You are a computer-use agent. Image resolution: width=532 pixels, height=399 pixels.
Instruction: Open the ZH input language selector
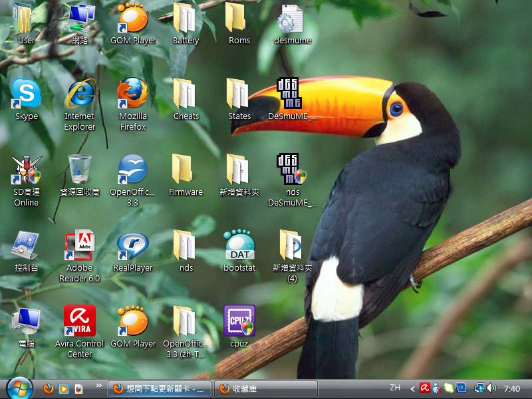click(x=395, y=388)
